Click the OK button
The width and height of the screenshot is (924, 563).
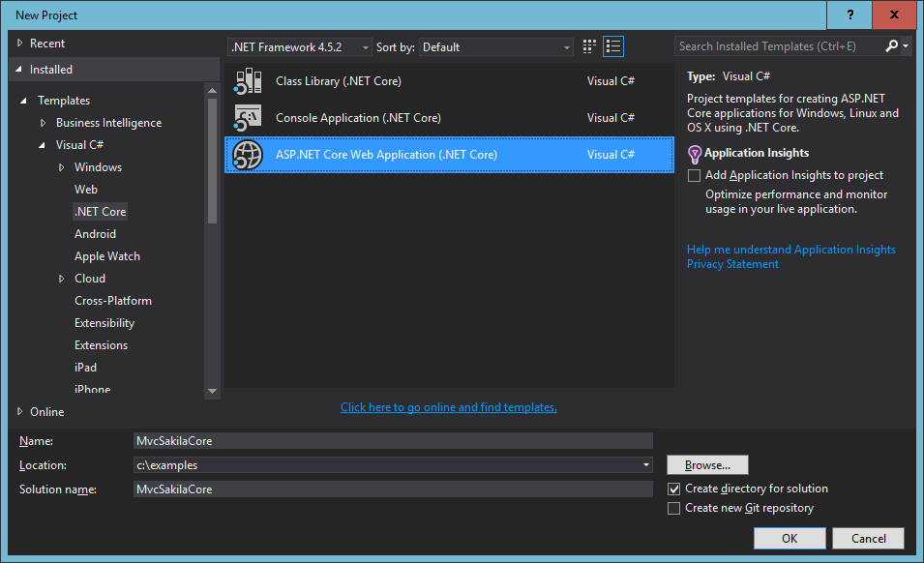coord(790,538)
